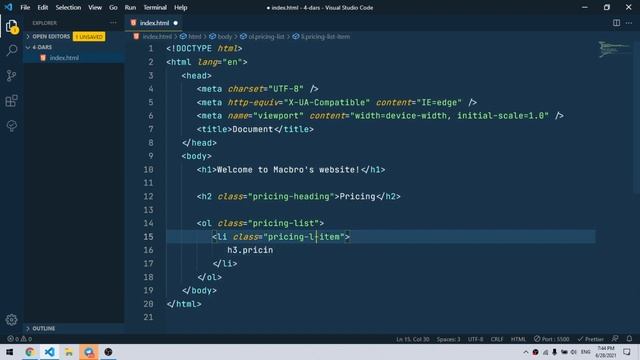Screen dimensions: 640x360
Task: Open the Manage gear menu in the activity bar
Action: [x=11, y=320]
